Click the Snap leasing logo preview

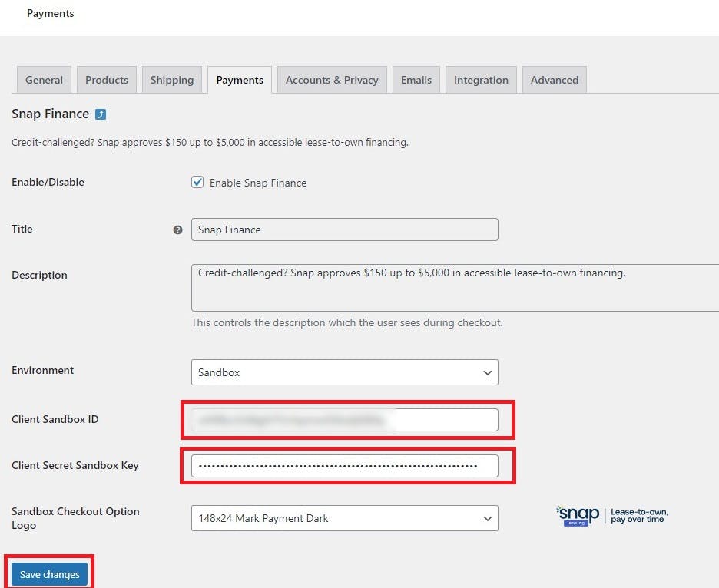(x=612, y=516)
